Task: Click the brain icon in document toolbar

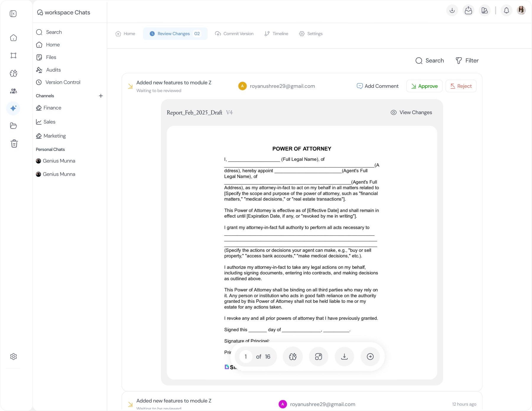Action: (293, 357)
